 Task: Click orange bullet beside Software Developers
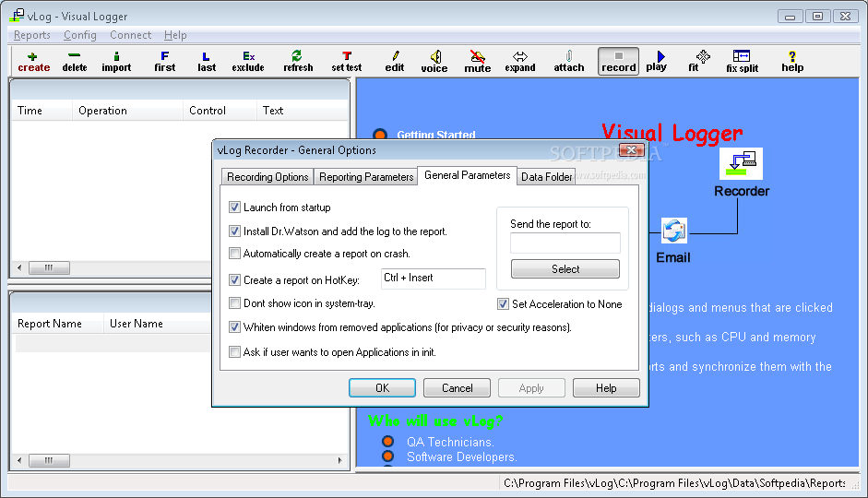[x=388, y=456]
